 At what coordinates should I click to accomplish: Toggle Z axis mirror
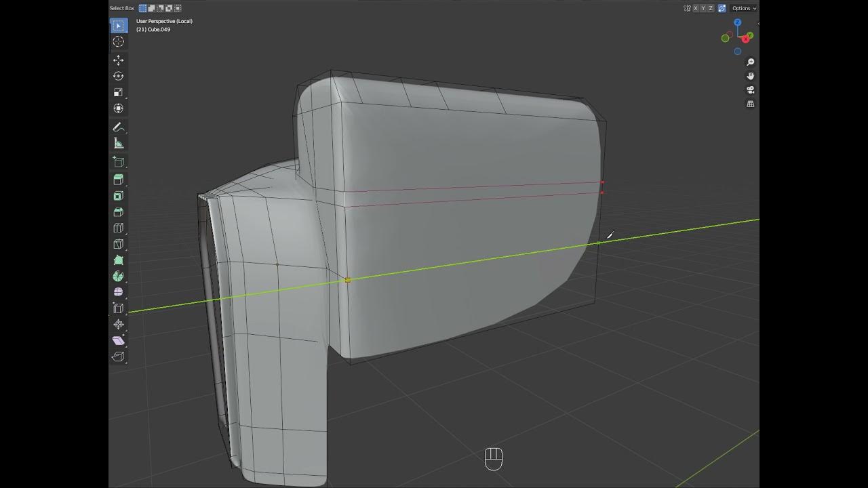click(711, 8)
